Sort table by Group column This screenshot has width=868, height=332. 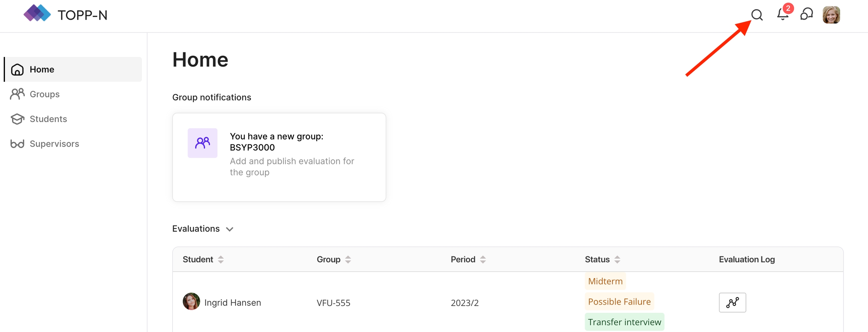coord(348,259)
